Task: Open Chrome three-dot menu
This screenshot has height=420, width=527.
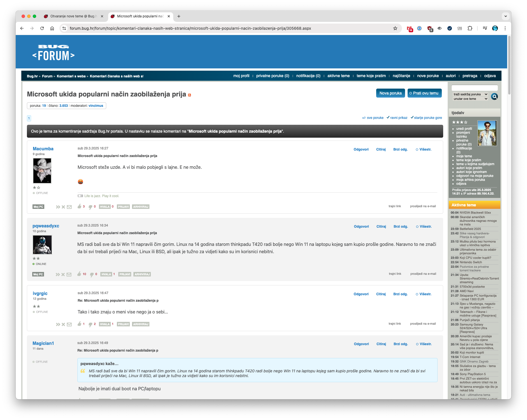Action: click(505, 28)
